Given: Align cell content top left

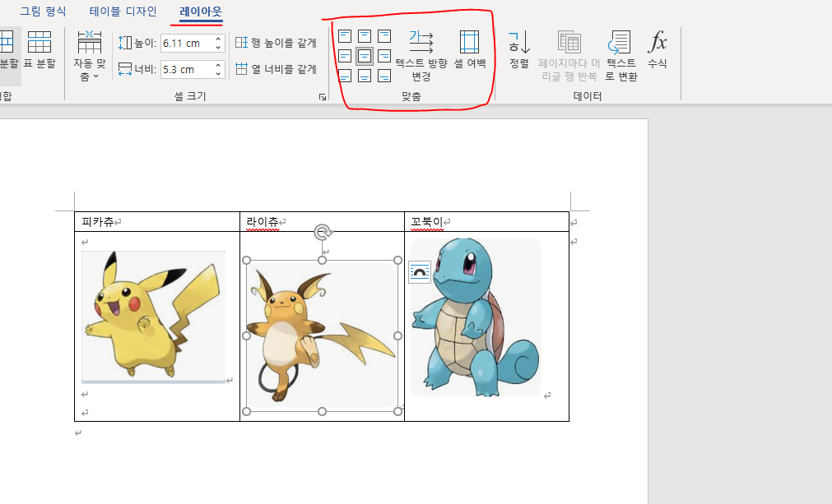Looking at the screenshot, I should point(345,36).
